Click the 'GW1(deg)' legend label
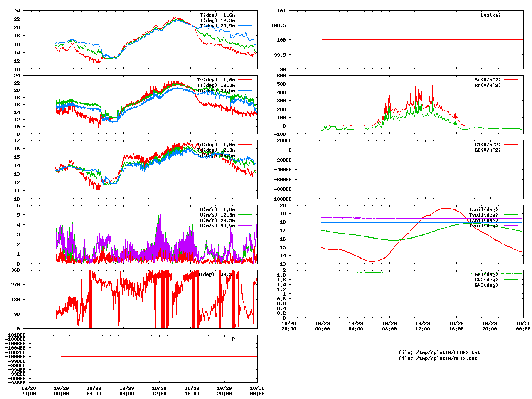This screenshot has width=532, height=399. (486, 274)
